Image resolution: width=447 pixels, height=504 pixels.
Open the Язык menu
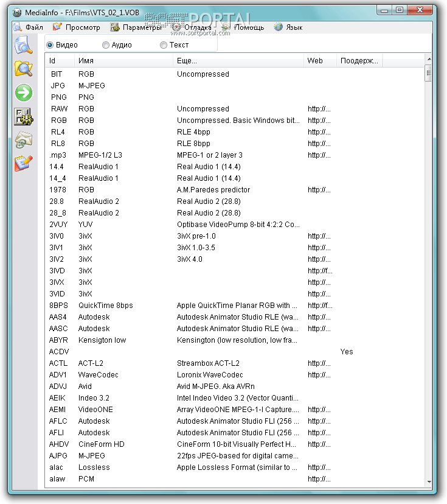[x=294, y=27]
